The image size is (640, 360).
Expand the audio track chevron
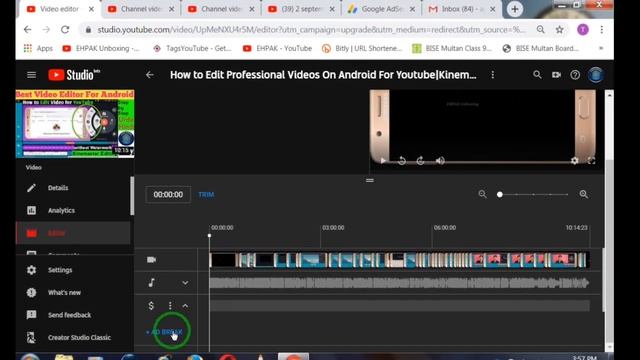click(x=185, y=282)
